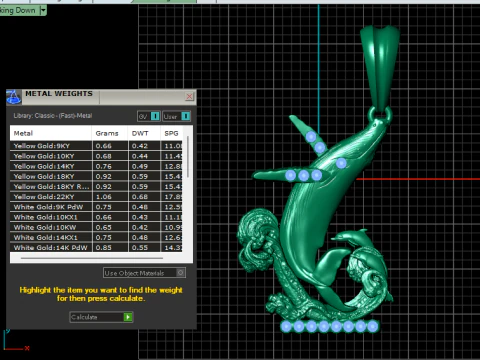
Task: Select the White Gold:14KX1 row
Action: [x=96, y=238]
